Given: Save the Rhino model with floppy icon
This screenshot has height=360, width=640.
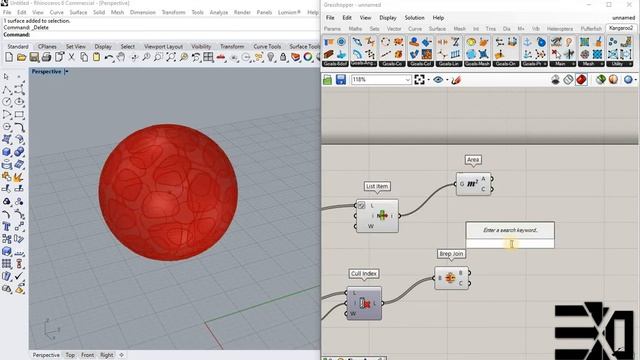Looking at the screenshot, I should pos(34,58).
